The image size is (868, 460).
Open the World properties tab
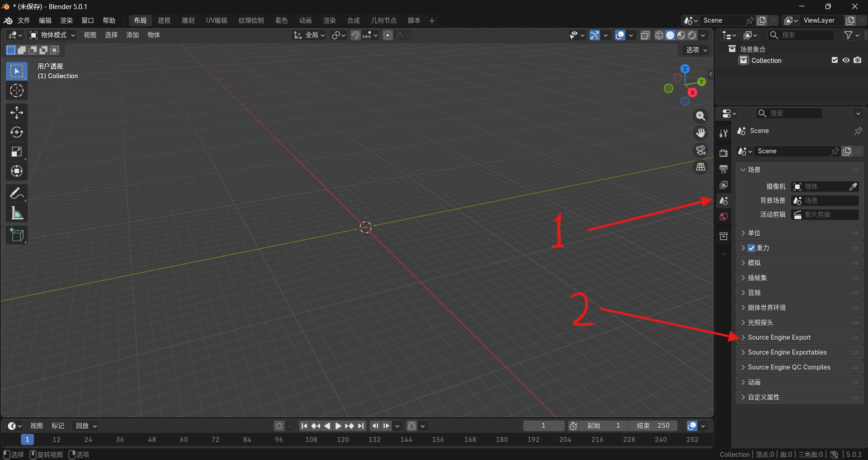click(x=724, y=217)
